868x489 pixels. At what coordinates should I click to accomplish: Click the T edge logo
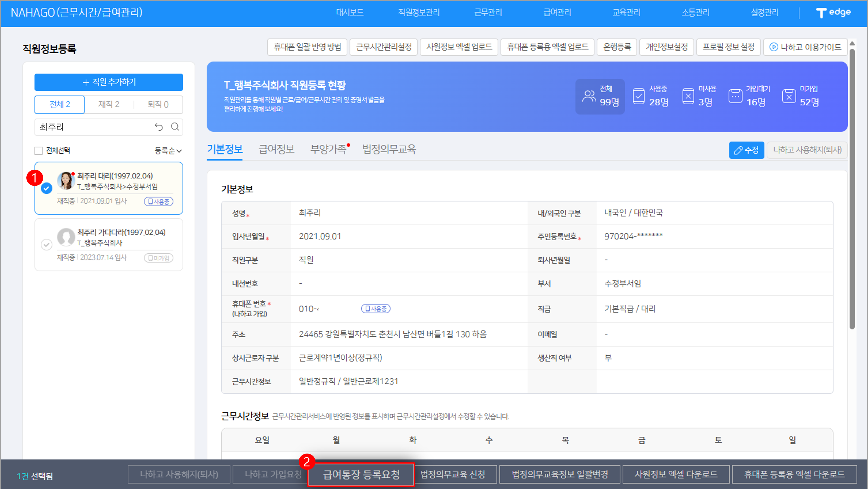tap(833, 13)
